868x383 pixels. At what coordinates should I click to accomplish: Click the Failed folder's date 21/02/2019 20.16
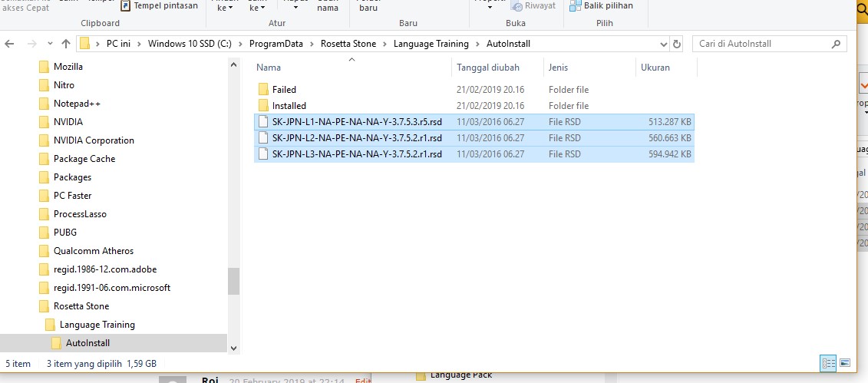pos(490,90)
